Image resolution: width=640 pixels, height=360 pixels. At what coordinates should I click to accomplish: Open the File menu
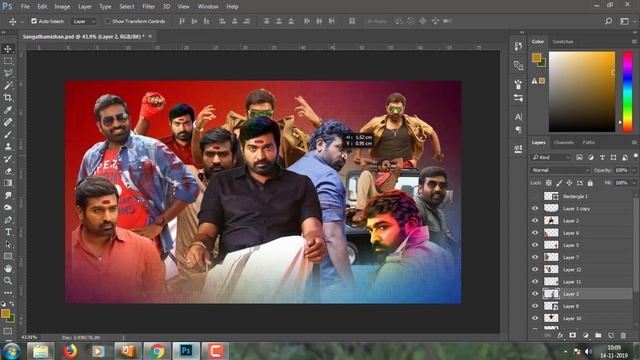[x=25, y=7]
